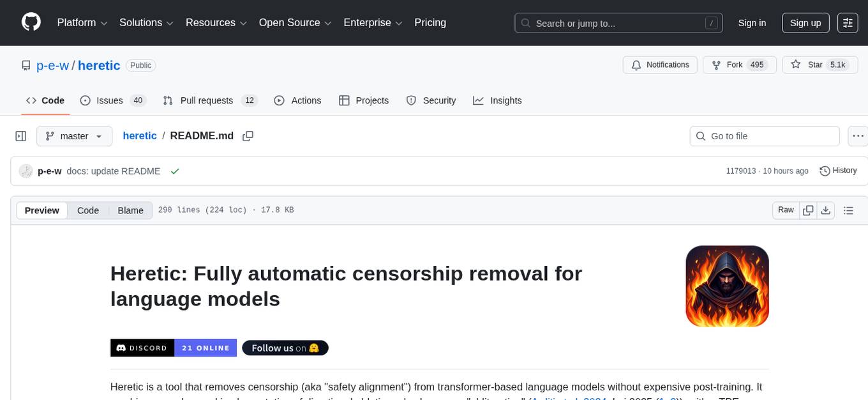Open the Issues tab
Screen dimensions: 868x400
point(113,100)
